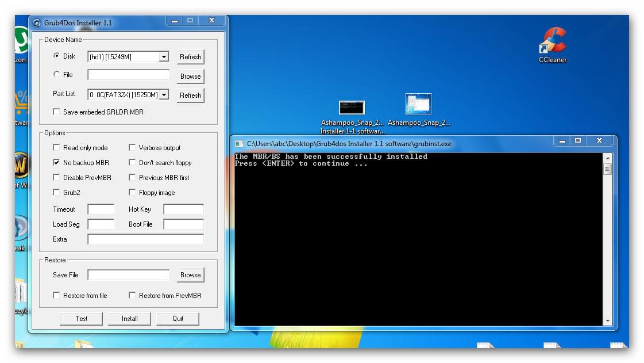This screenshot has width=644, height=363.
Task: Focus the Save File field
Action: click(128, 274)
